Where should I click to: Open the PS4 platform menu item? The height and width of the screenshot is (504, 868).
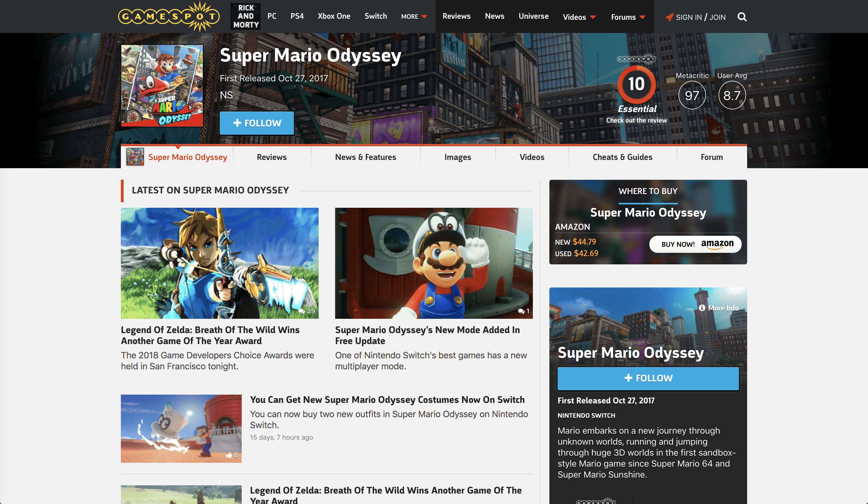pyautogui.click(x=297, y=16)
